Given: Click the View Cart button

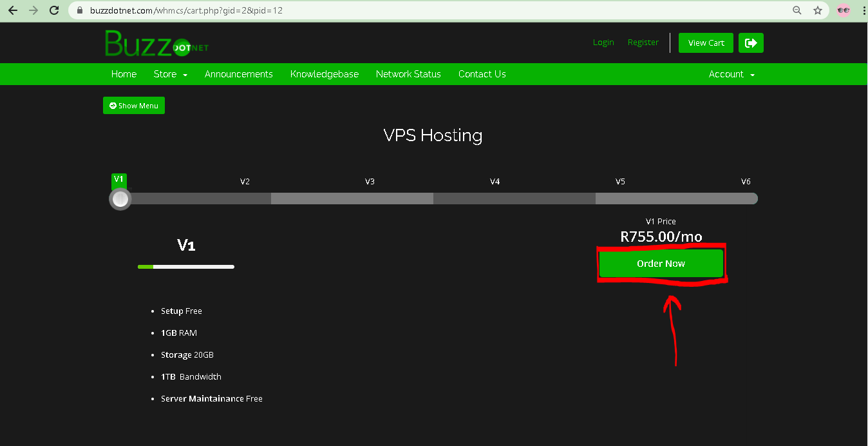Looking at the screenshot, I should 706,43.
